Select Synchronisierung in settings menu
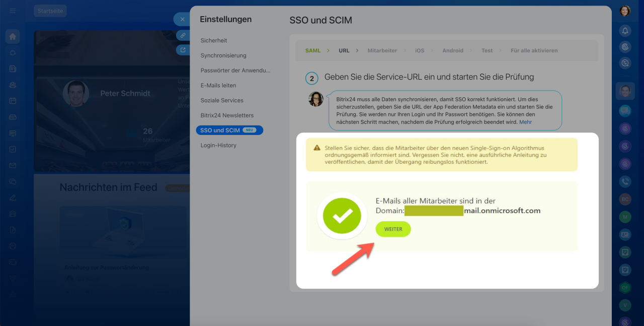The height and width of the screenshot is (326, 644). [x=223, y=55]
